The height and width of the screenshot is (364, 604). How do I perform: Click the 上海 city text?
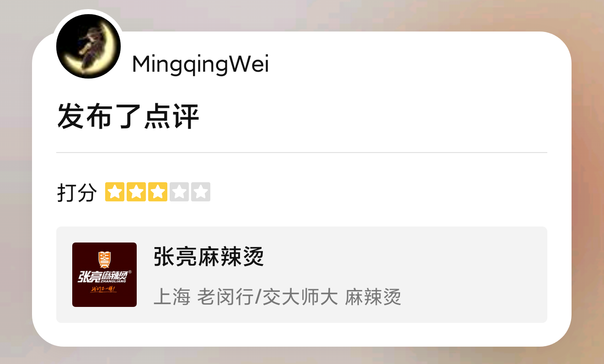[171, 297]
